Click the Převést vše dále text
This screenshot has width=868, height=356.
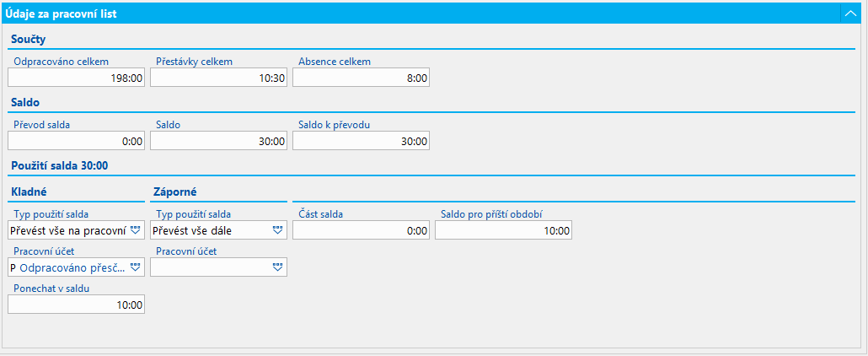point(192,230)
